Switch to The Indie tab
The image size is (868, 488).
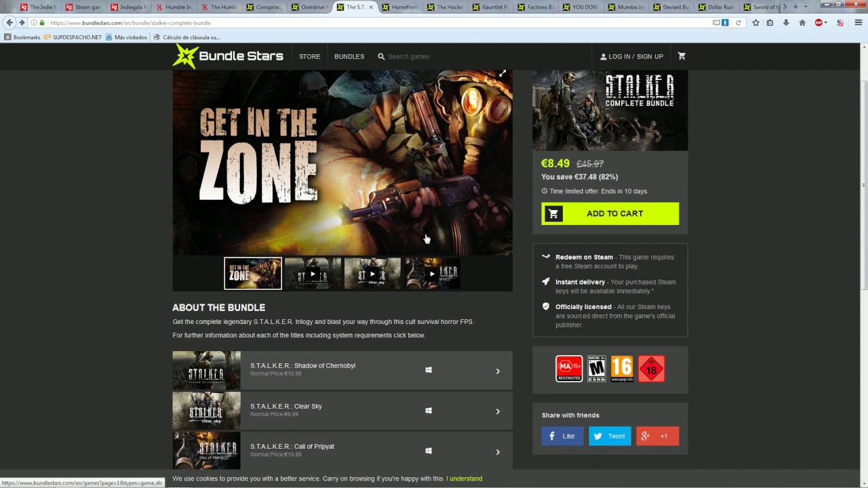tap(38, 7)
